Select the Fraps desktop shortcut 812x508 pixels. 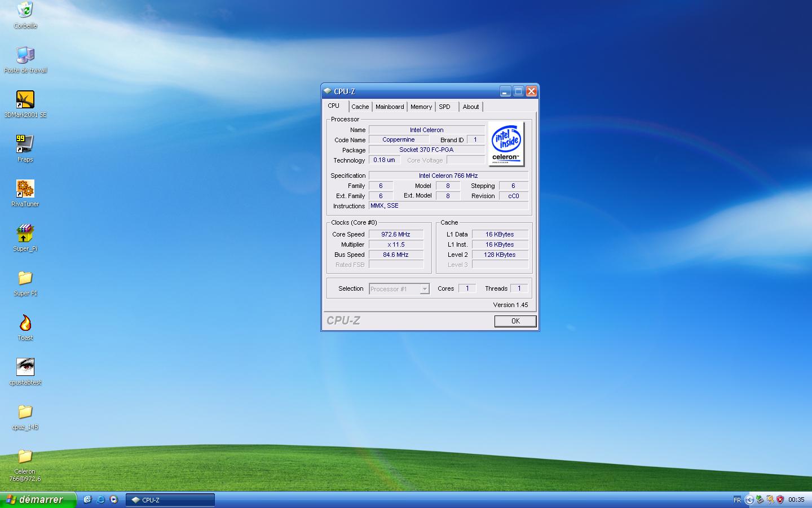click(25, 144)
